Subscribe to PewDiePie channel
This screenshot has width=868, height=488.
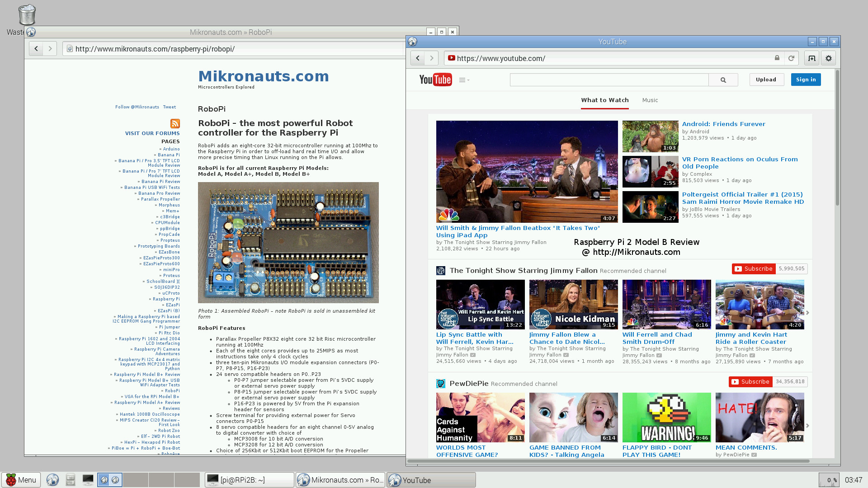coord(750,382)
